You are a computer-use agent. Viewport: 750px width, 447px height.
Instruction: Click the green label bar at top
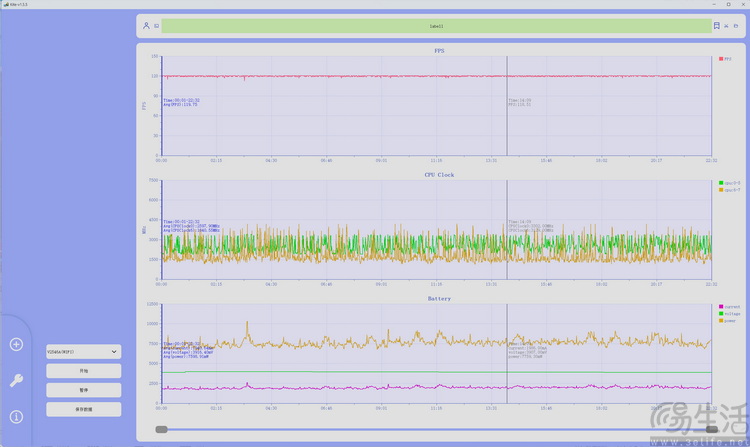pos(436,25)
